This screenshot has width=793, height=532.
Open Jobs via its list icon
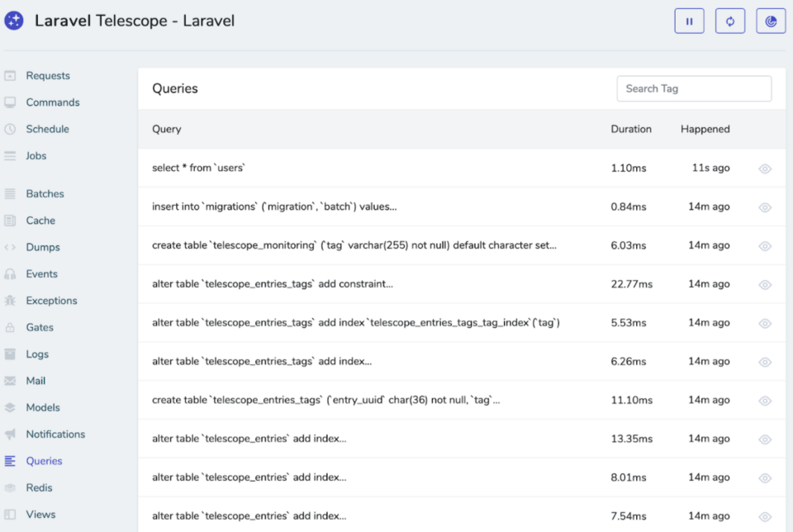[10, 156]
